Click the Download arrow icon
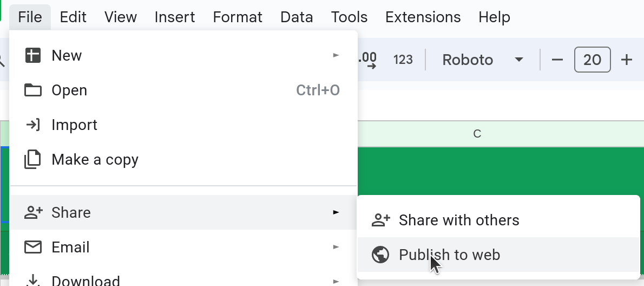The image size is (644, 286). tap(33, 280)
